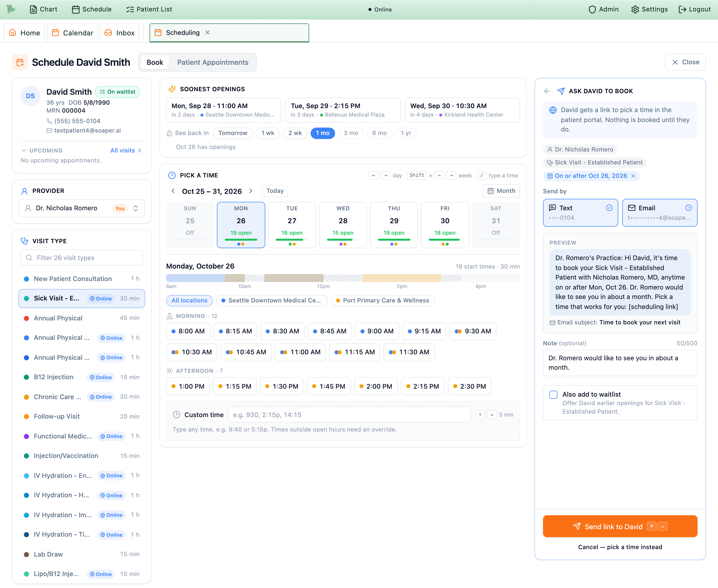Close the Scheduling tab with its X
Viewport: 718px width, 588px height.
(207, 33)
